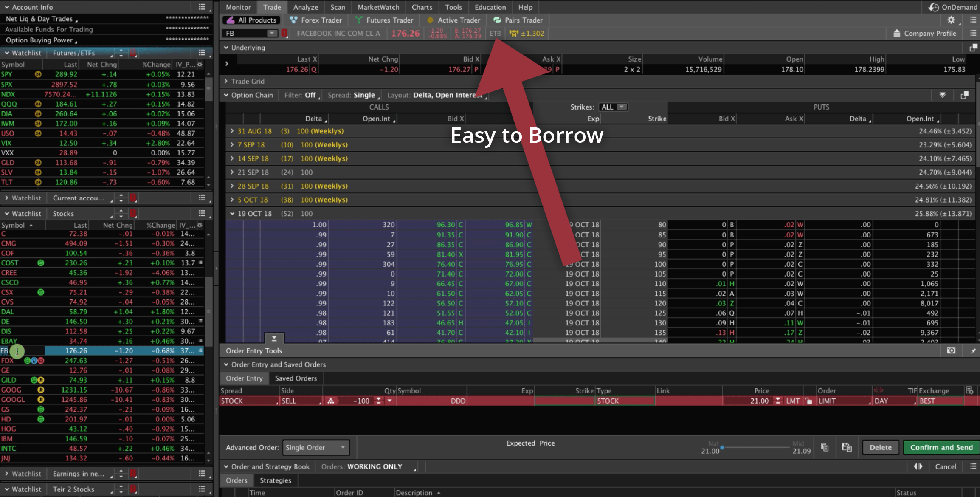Open the Futures/ETFs watchlist menu icon
The height and width of the screenshot is (497, 980).
pyautogui.click(x=202, y=53)
